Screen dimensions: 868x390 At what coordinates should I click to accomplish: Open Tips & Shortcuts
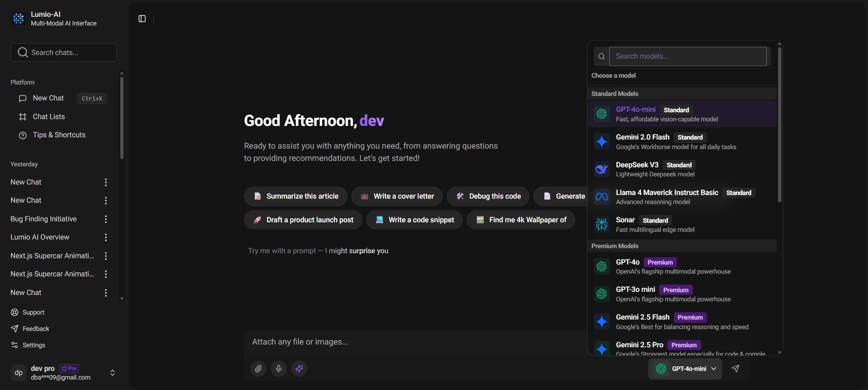(59, 135)
